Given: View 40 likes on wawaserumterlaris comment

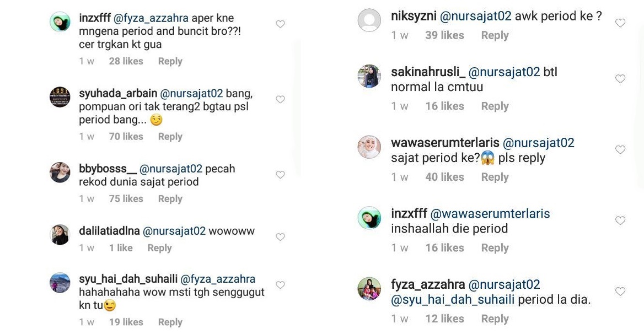Looking at the screenshot, I should coord(444,177).
